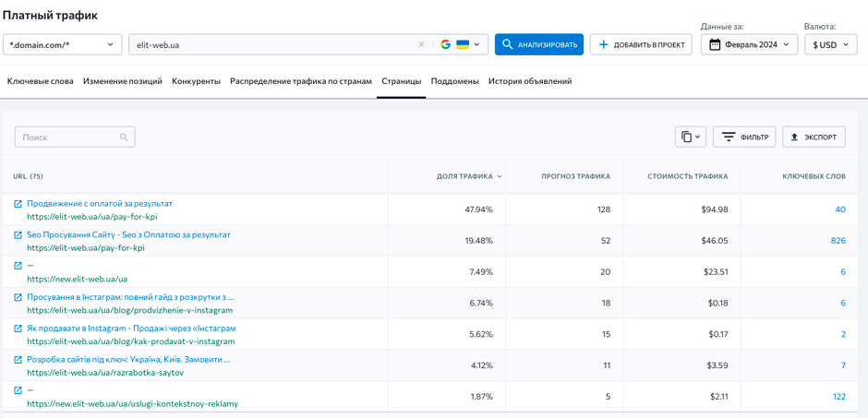The image size is (868, 418).
Task: Open external link icon beside uslugi-kontekstnoy-reklamy URL
Action: coord(18,391)
